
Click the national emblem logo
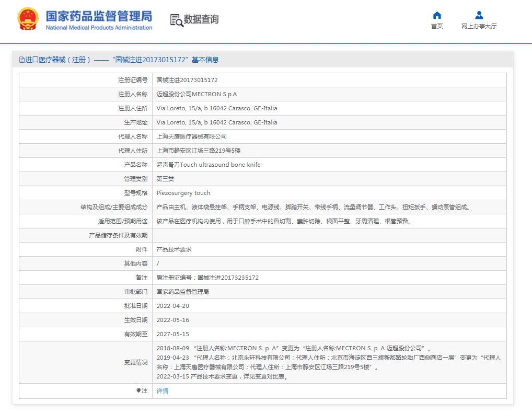[28, 19]
